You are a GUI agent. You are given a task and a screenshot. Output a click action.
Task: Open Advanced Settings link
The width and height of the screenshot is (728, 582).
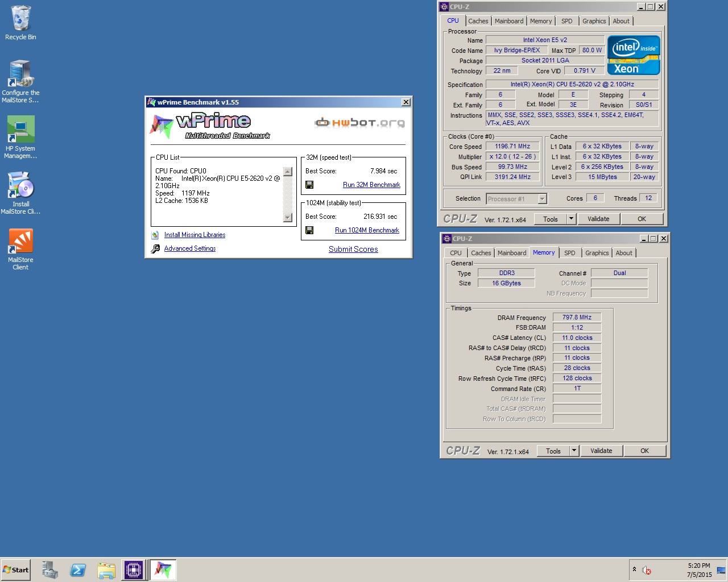(190, 248)
